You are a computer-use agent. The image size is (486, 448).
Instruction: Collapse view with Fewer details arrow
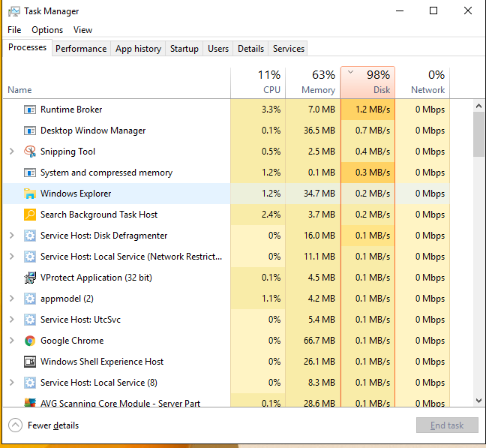(x=15, y=425)
